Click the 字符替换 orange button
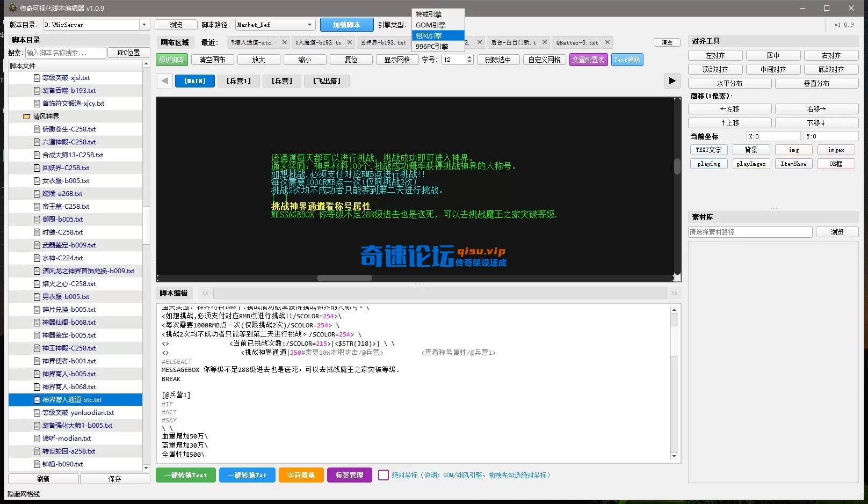The image size is (868, 504). (x=301, y=475)
